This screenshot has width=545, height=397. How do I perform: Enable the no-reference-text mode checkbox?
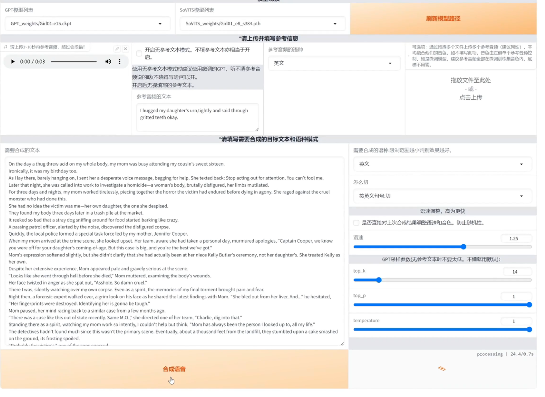(x=139, y=53)
